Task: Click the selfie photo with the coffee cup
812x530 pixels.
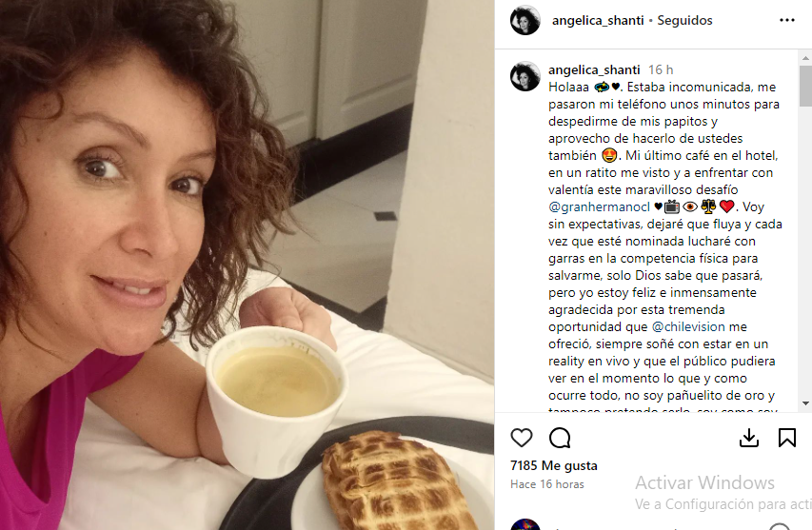Action: [247, 265]
